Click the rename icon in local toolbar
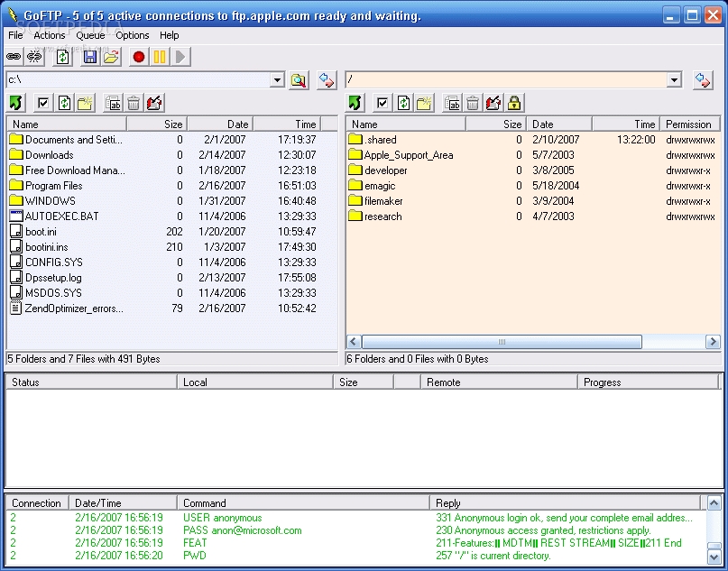Screen dimensions: 728x571 click(x=113, y=103)
